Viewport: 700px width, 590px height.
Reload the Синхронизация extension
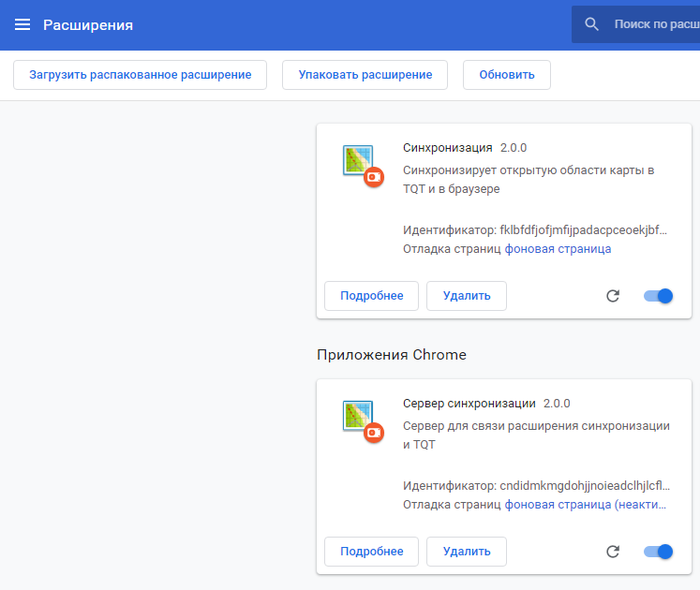coord(613,296)
